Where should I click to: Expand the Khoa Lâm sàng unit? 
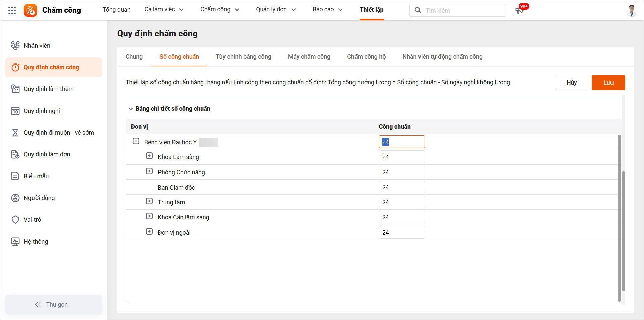149,156
